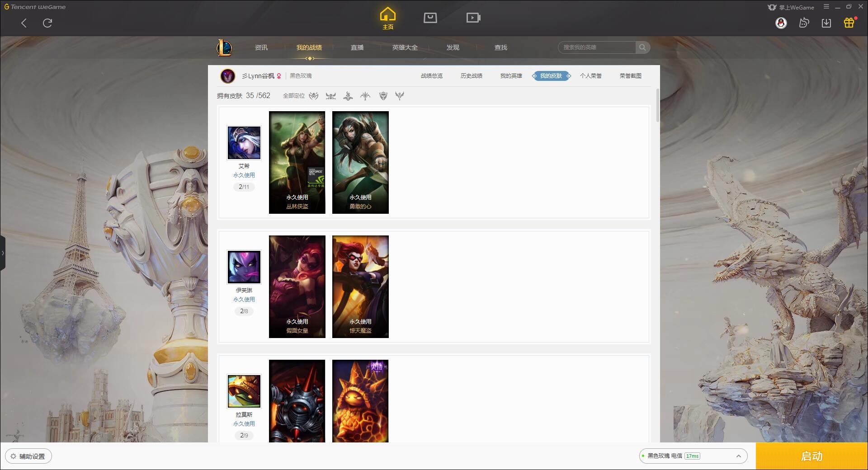The width and height of the screenshot is (868, 470).
Task: Open 辅助设置 settings button
Action: (28, 456)
